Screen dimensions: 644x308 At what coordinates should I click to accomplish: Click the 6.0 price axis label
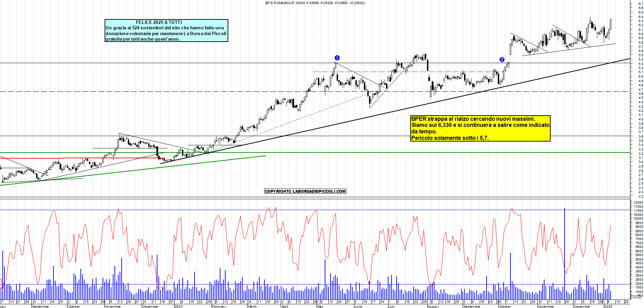pyautogui.click(x=641, y=34)
